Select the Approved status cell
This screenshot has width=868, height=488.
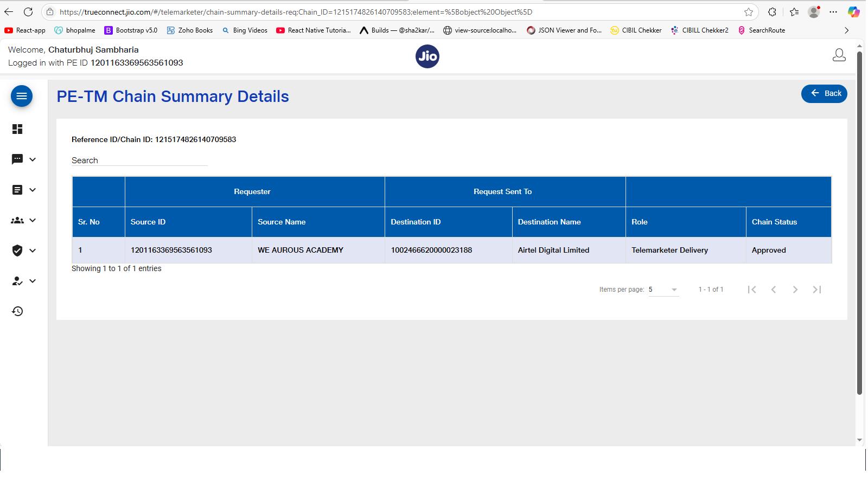pyautogui.click(x=789, y=250)
